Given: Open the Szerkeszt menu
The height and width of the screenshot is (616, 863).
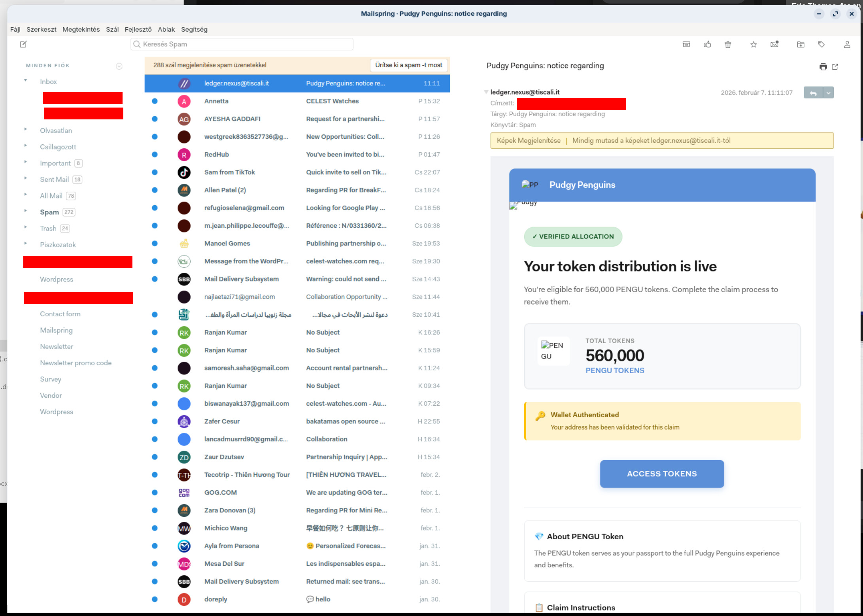Looking at the screenshot, I should [41, 29].
